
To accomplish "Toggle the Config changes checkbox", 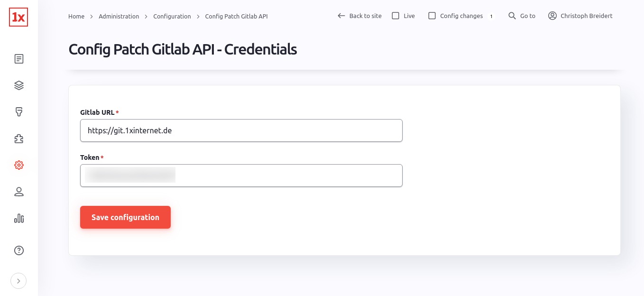I will [432, 16].
